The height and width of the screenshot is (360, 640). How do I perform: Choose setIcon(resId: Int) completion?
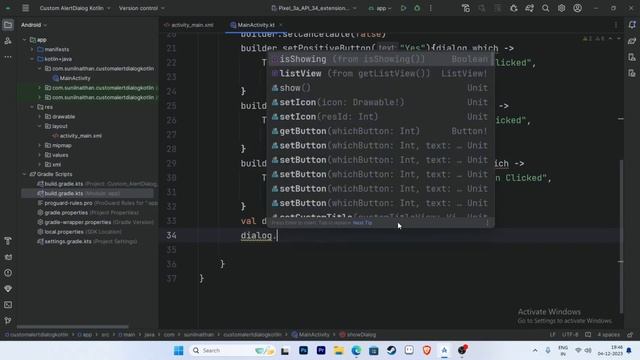click(380, 117)
